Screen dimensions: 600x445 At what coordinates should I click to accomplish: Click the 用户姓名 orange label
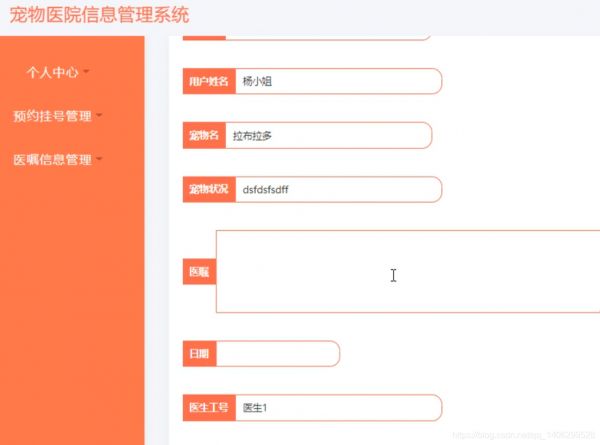pyautogui.click(x=209, y=81)
